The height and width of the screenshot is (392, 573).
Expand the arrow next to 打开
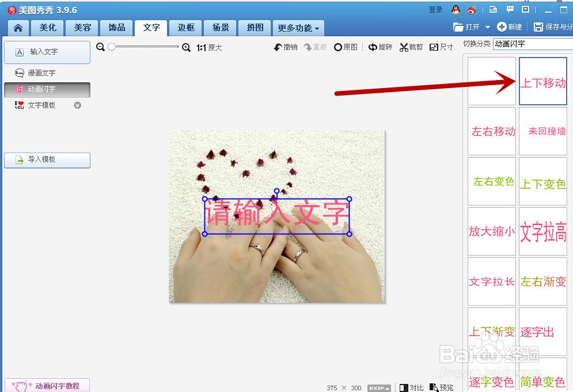pos(488,27)
